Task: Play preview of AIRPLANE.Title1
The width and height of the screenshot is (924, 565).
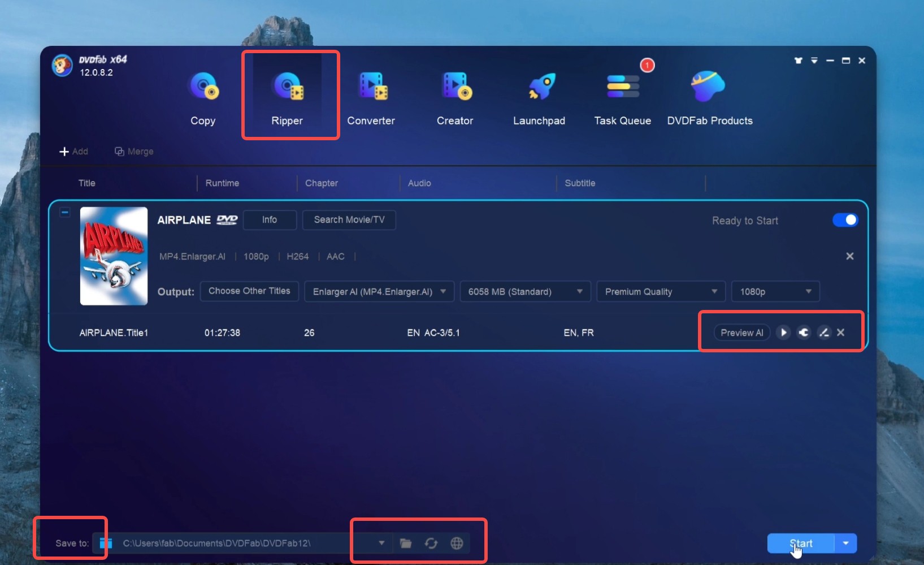Action: [x=783, y=333]
